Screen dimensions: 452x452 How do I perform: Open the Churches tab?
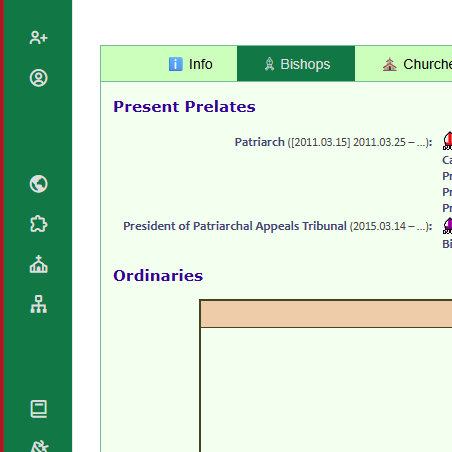[x=404, y=64]
